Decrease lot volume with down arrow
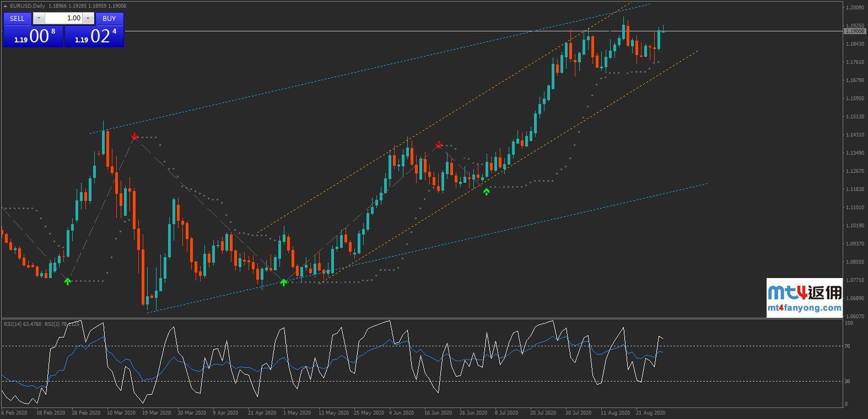This screenshot has height=419, width=868. (39, 18)
